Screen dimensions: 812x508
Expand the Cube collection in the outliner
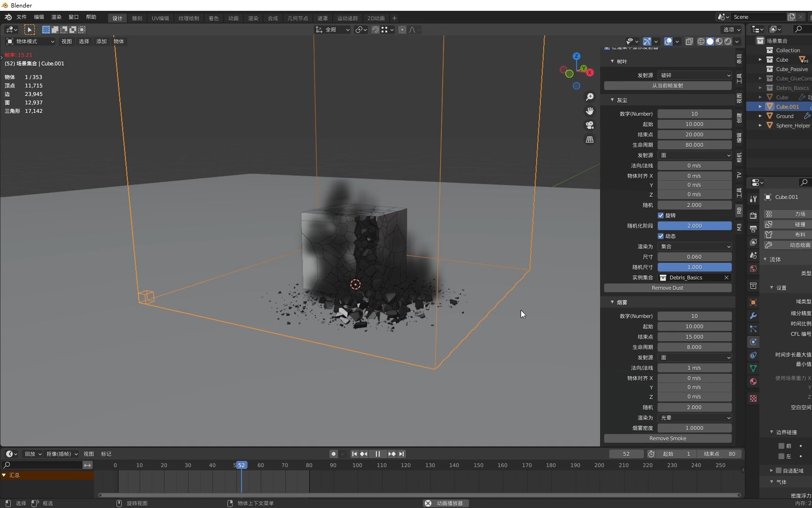pos(760,59)
